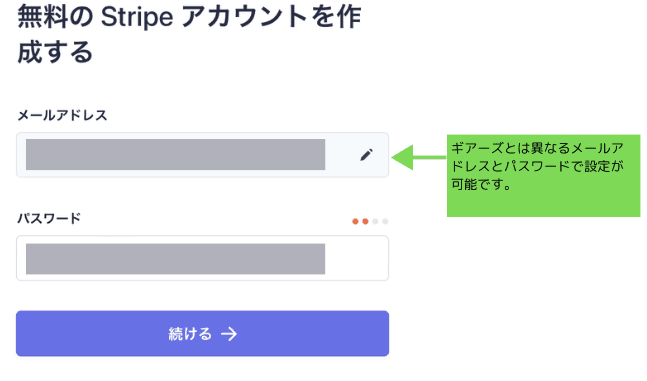Click the green annotation note box
Image resolution: width=647 pixels, height=381 pixels.
[543, 175]
